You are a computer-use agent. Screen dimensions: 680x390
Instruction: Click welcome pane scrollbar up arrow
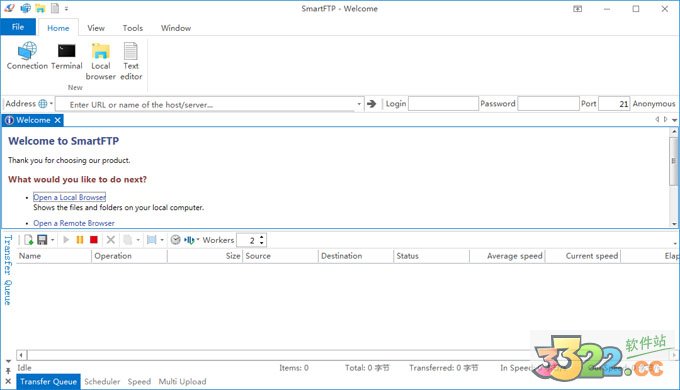[x=674, y=131]
